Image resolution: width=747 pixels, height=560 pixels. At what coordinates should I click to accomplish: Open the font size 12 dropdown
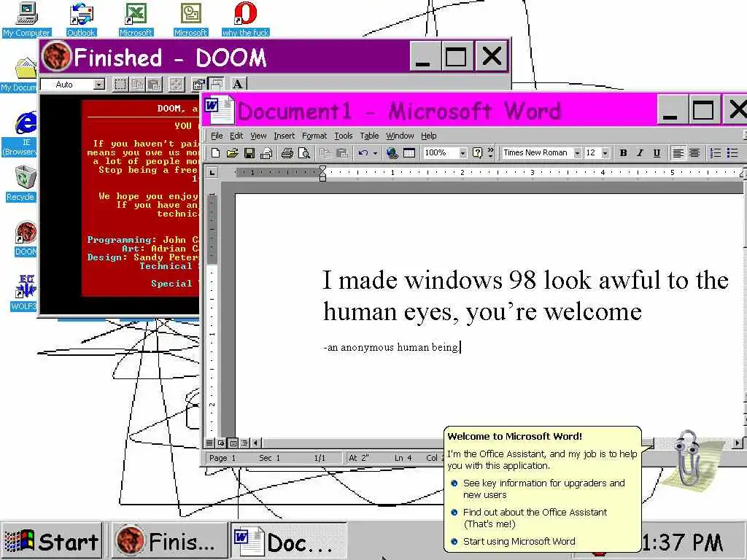(605, 153)
